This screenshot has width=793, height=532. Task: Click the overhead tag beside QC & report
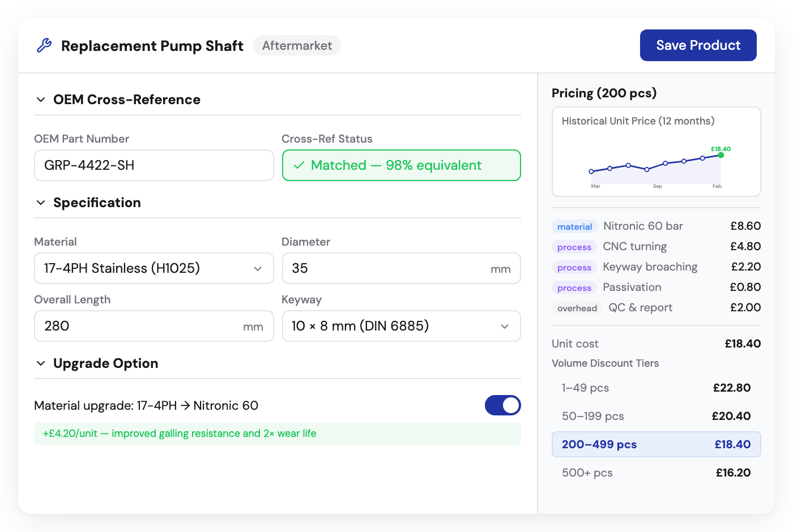point(577,308)
